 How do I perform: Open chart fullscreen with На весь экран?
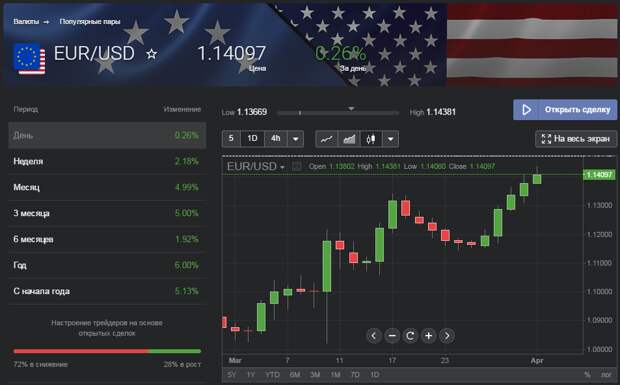576,139
